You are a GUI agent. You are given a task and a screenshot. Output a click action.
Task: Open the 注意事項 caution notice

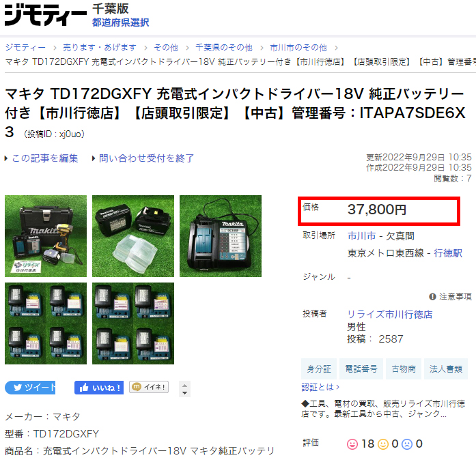pyautogui.click(x=450, y=297)
